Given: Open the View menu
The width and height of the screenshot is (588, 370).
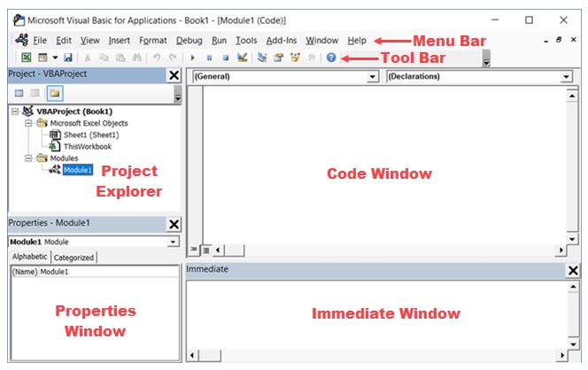Looking at the screenshot, I should click(x=90, y=41).
